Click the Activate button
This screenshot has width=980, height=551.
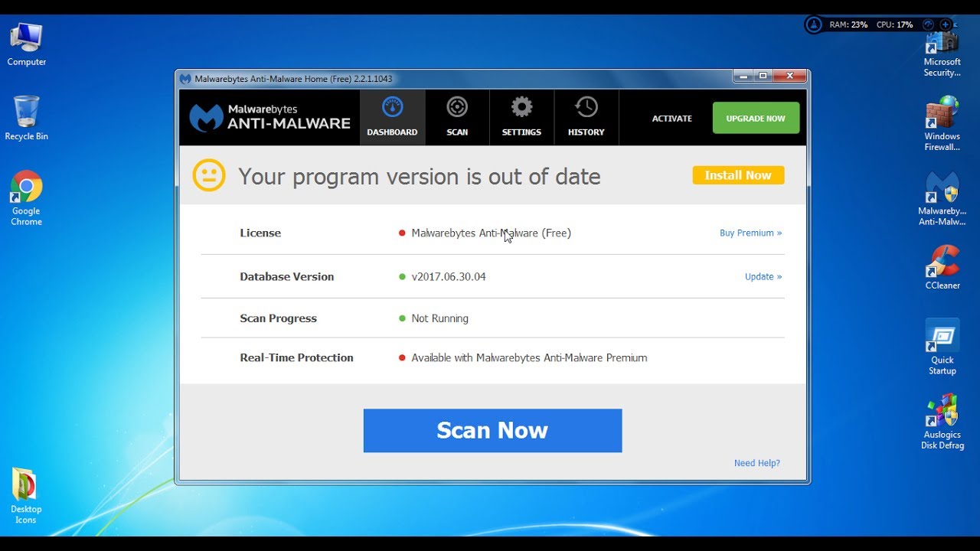pos(671,119)
